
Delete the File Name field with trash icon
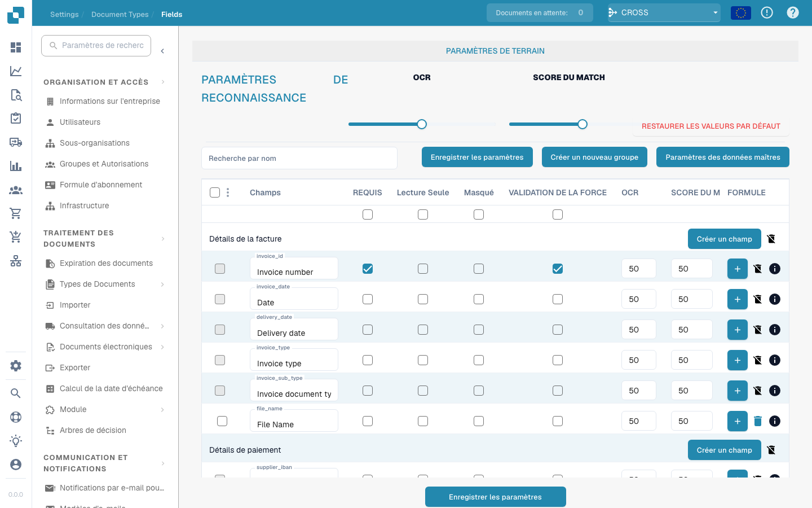pyautogui.click(x=758, y=421)
